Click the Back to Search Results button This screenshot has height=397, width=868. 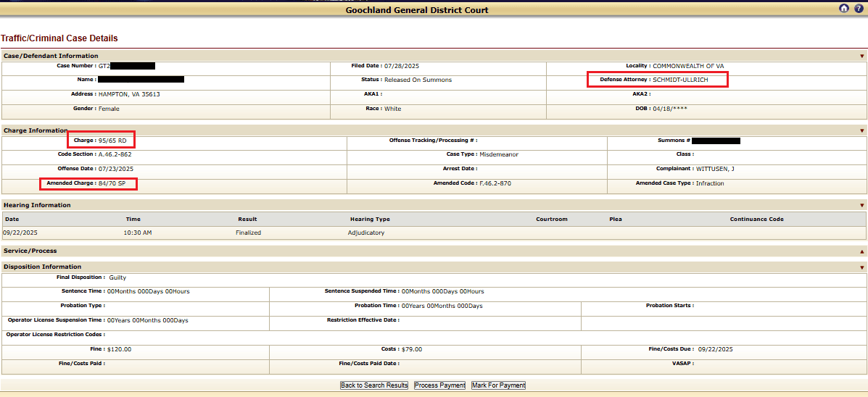tap(374, 385)
